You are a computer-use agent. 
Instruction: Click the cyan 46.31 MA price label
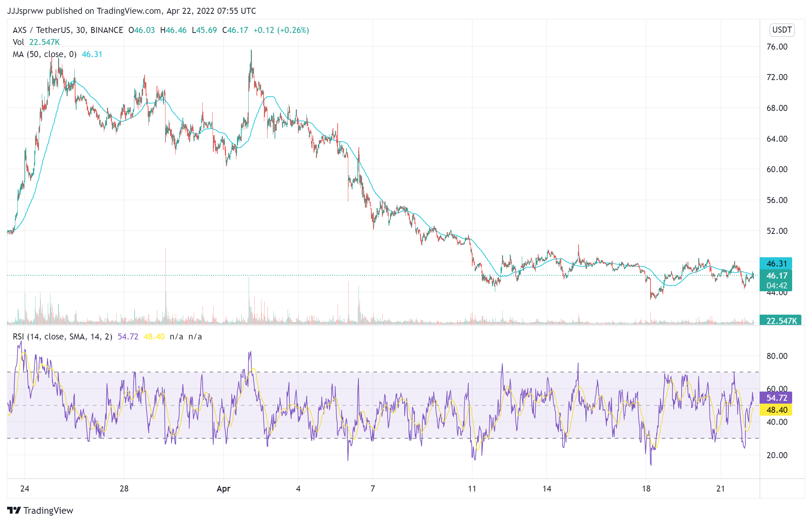(x=776, y=264)
